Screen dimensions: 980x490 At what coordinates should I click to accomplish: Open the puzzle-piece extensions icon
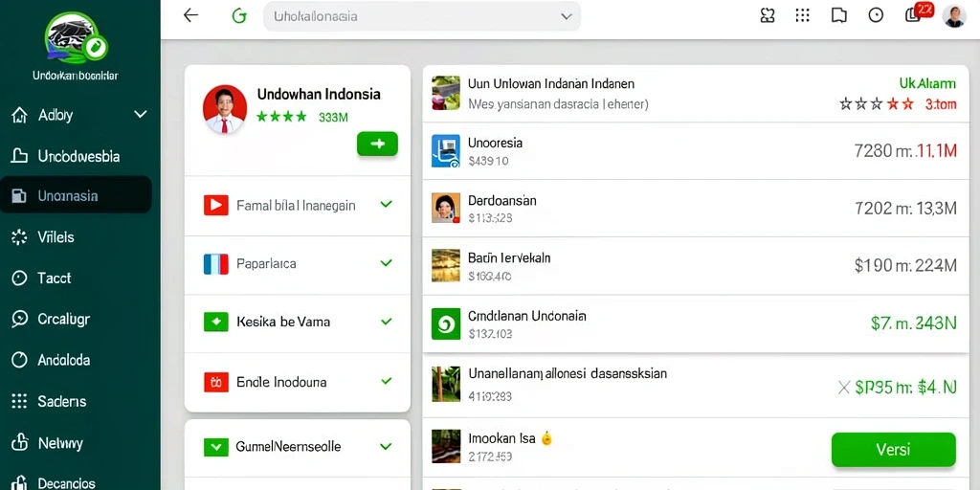(x=768, y=15)
